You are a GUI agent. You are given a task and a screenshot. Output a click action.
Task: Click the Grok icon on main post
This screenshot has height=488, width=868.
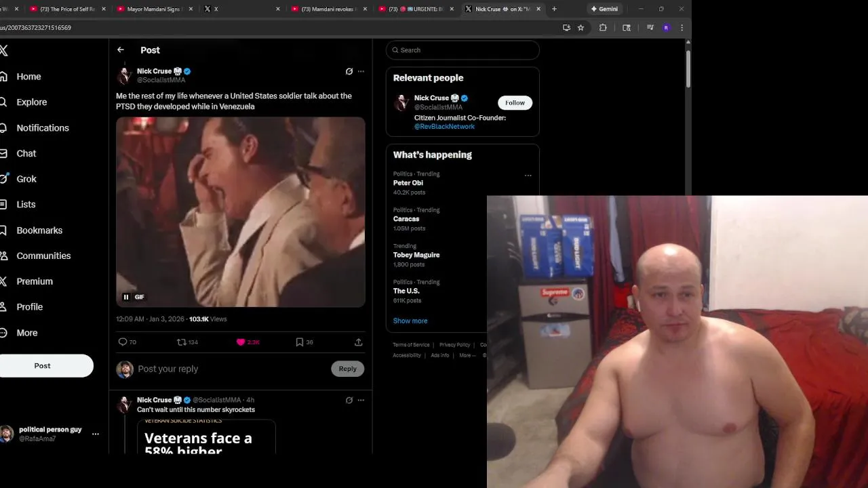349,71
